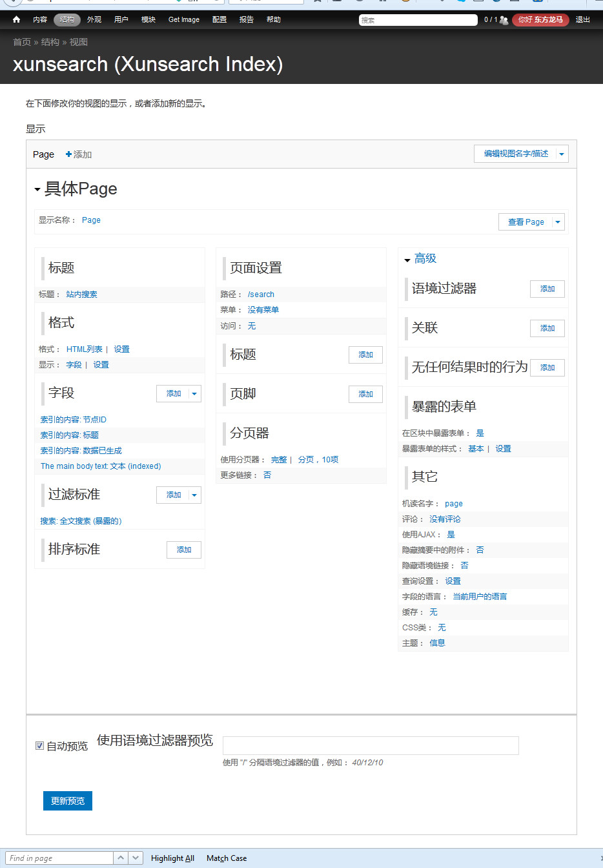Click the 基本 exposed form style link
The height and width of the screenshot is (868, 603).
coord(476,449)
